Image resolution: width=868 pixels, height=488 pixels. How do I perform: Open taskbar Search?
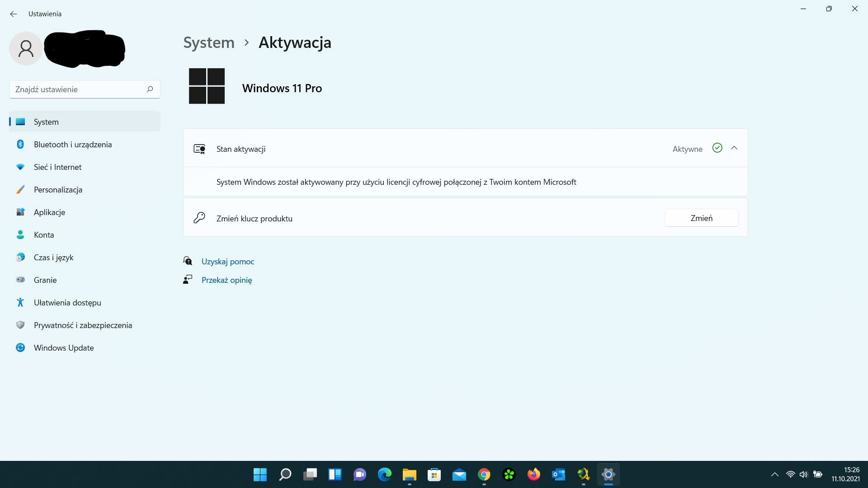click(285, 474)
